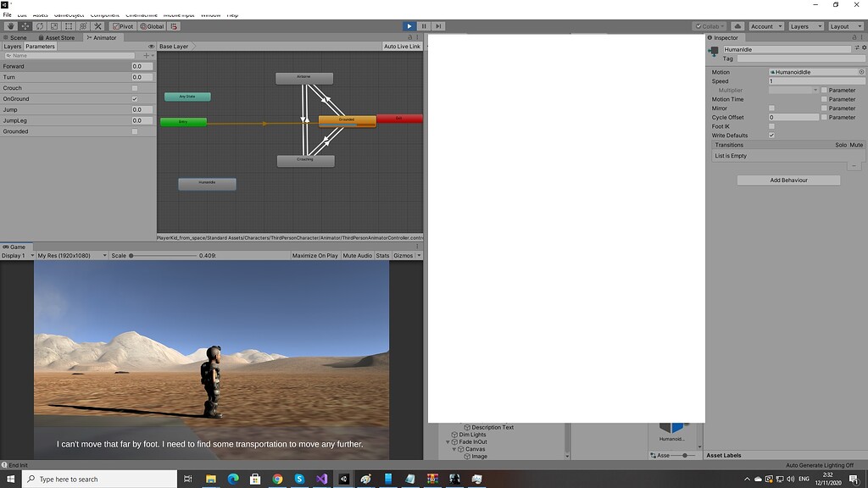Select the Hand tool
Viewport: 868px width, 488px height.
click(10, 26)
